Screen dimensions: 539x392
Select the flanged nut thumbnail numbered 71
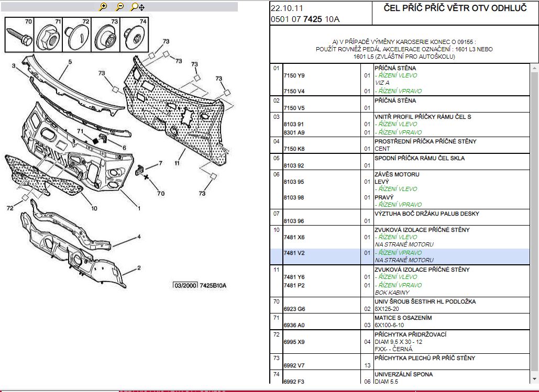point(48,36)
